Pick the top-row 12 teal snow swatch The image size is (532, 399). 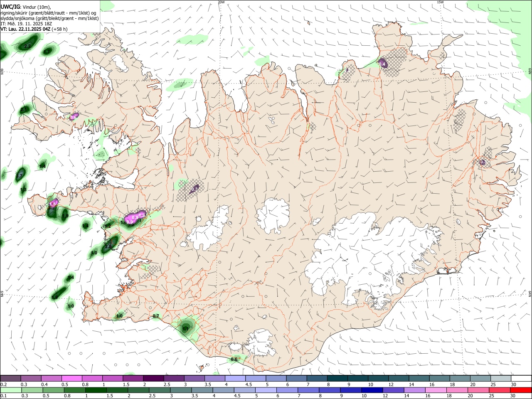399,379
